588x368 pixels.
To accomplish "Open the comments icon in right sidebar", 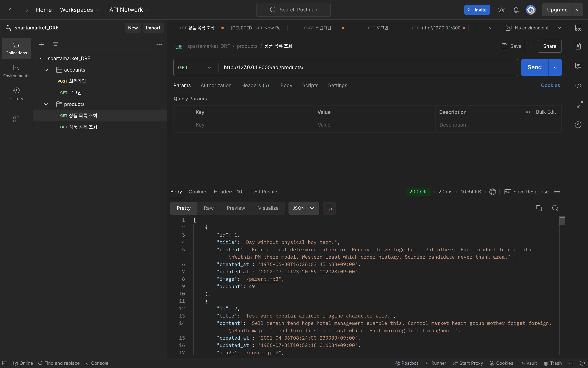I will click(578, 66).
